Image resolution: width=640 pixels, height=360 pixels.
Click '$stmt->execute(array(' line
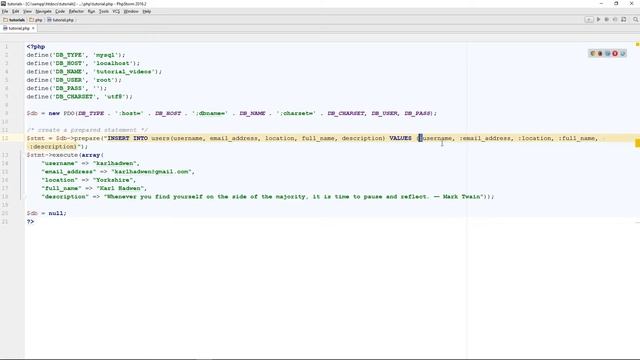click(65, 155)
